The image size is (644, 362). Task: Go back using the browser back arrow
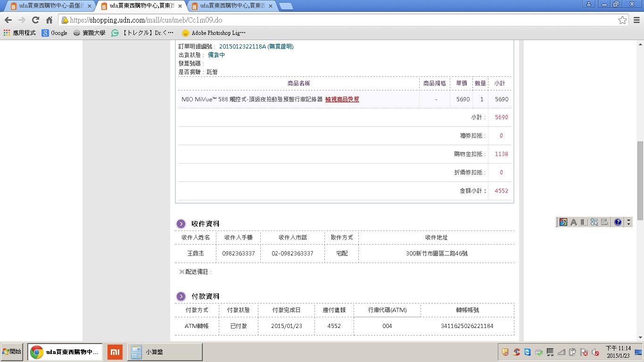8,20
